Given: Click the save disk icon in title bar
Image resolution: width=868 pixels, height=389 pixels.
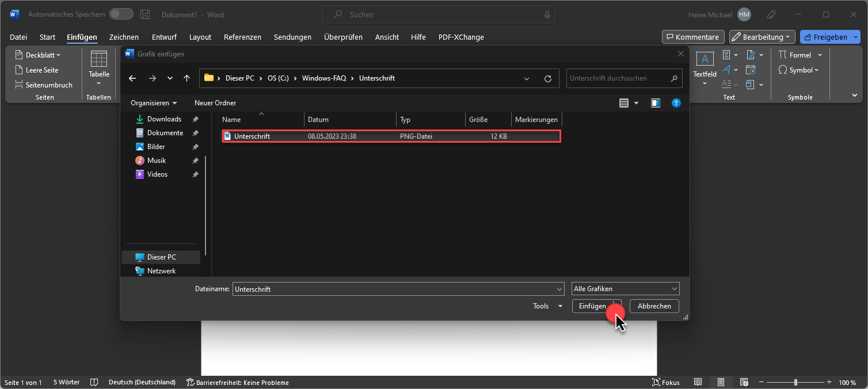Looking at the screenshot, I should point(146,14).
